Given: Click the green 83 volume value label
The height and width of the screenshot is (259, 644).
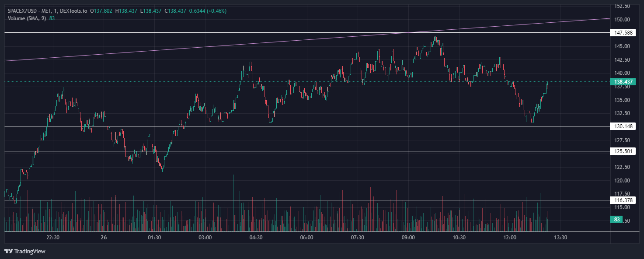Looking at the screenshot, I should (x=617, y=220).
